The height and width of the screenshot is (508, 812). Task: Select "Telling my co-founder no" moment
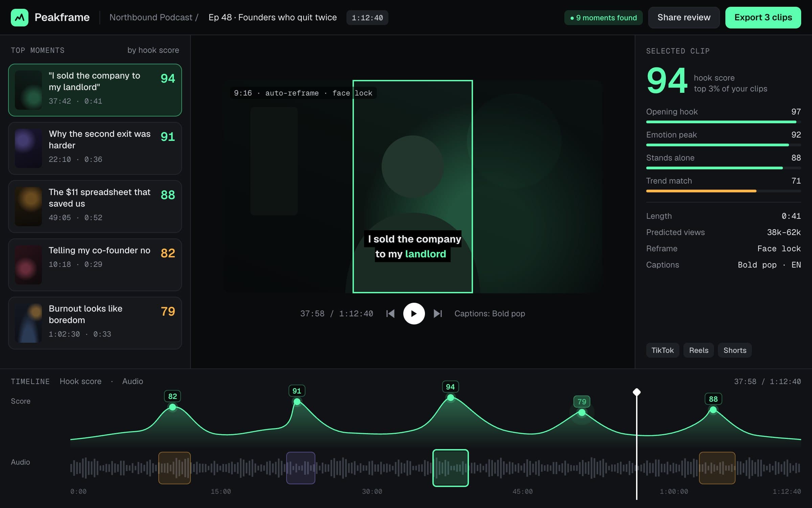click(95, 264)
